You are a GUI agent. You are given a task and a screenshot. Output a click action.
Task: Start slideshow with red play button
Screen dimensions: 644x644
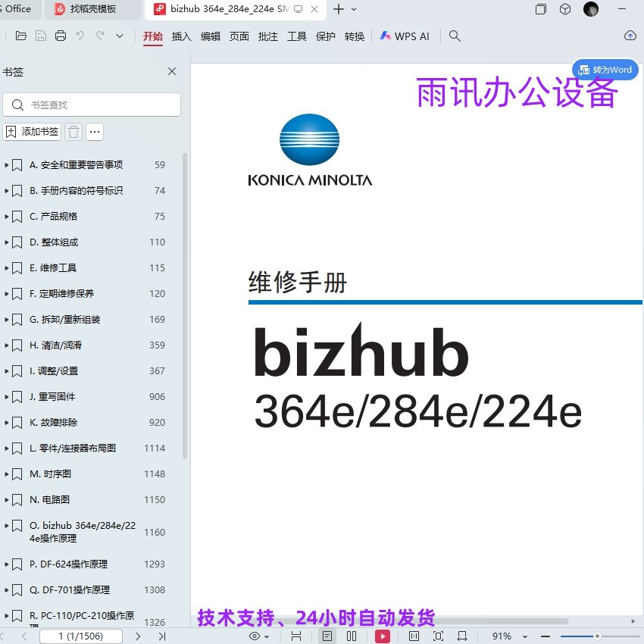[383, 636]
